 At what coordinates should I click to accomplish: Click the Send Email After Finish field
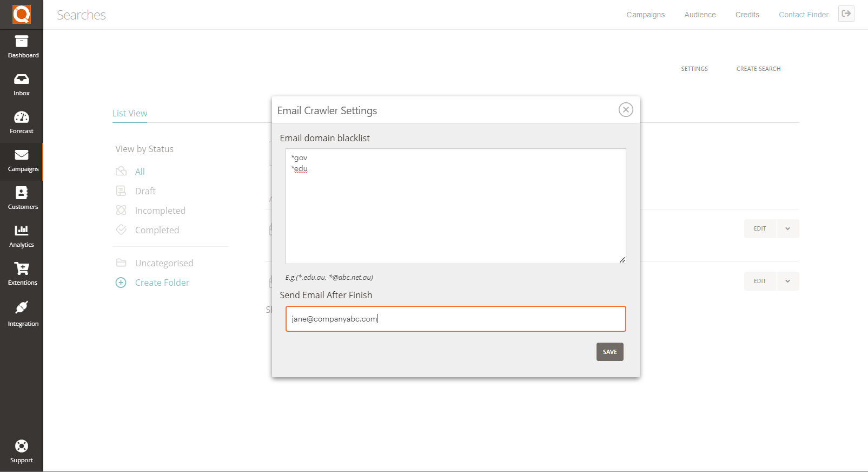[456, 319]
